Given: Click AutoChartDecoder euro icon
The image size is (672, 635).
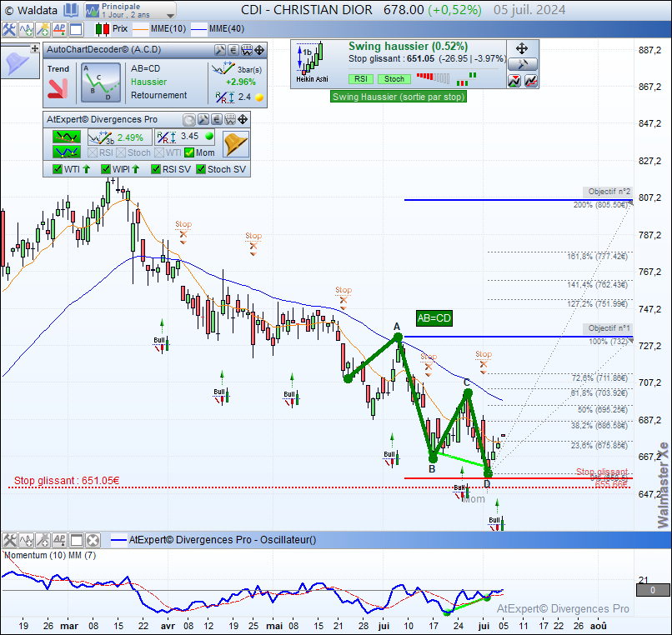Looking at the screenshot, I should click(233, 50).
